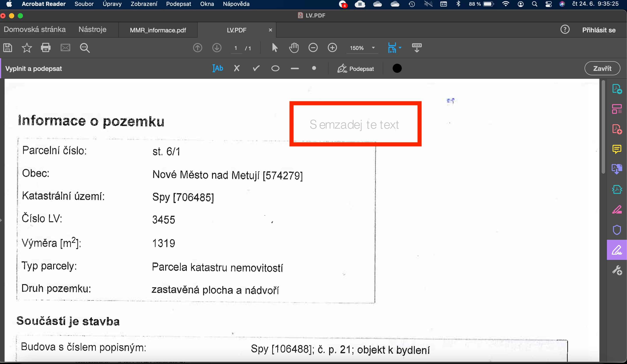Open the Podepsat sign dropdown in the toolbar
Viewport: 627px width, 364px height.
coord(356,69)
